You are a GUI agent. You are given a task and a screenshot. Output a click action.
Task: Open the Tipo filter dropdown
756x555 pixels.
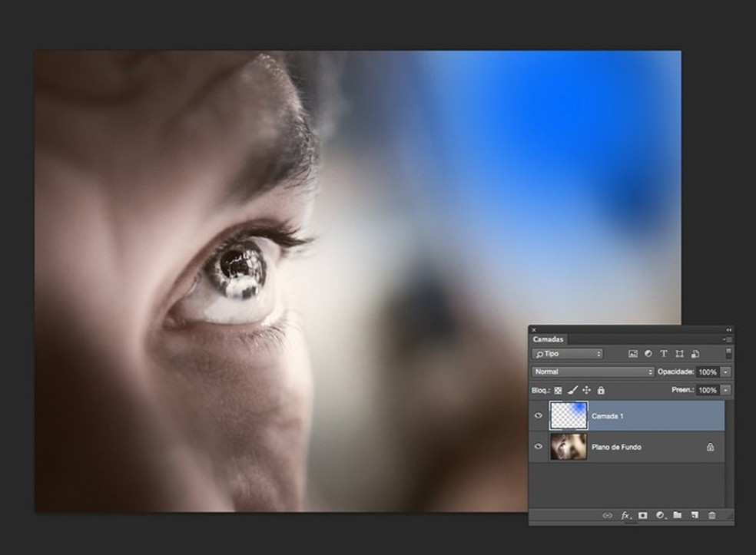[568, 354]
